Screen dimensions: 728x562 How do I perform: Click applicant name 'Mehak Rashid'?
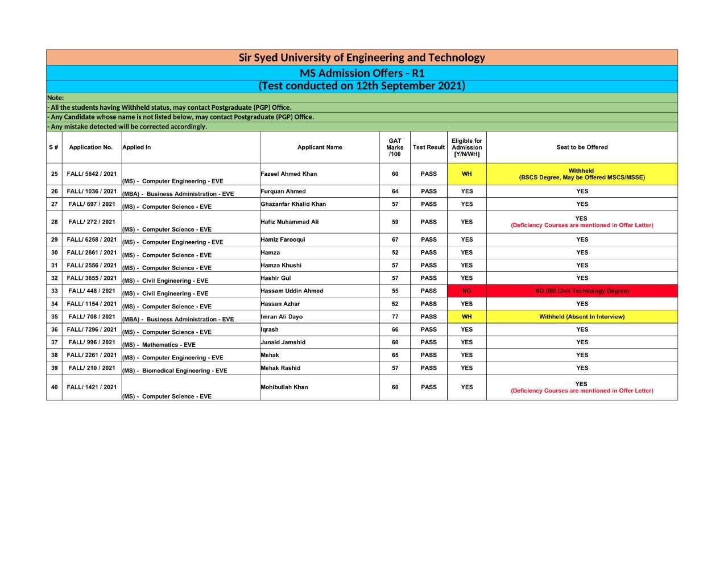point(280,368)
